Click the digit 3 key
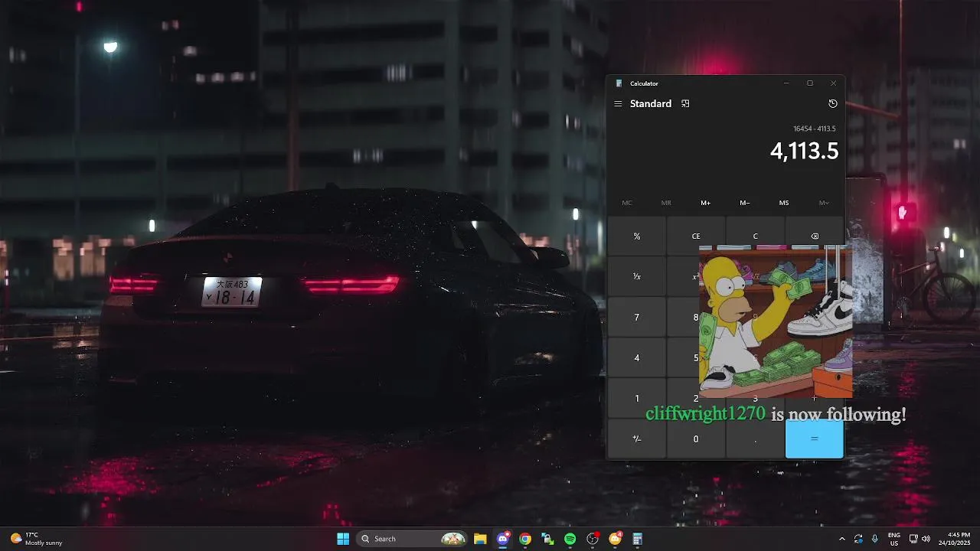 755,399
